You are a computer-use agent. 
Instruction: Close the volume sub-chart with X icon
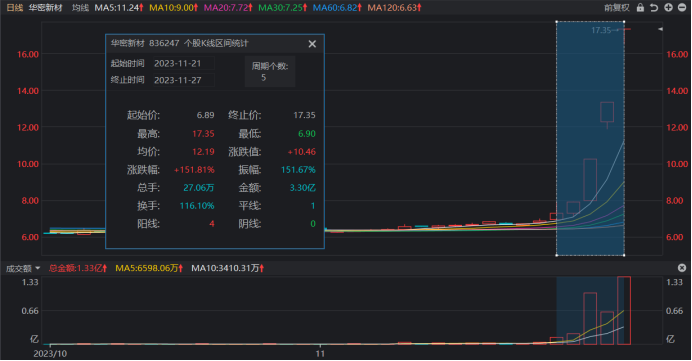click(x=682, y=268)
